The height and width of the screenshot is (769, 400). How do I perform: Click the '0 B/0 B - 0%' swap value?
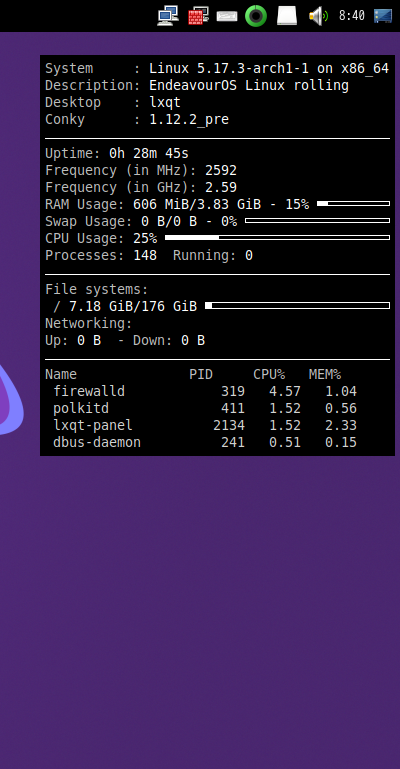[x=189, y=222]
